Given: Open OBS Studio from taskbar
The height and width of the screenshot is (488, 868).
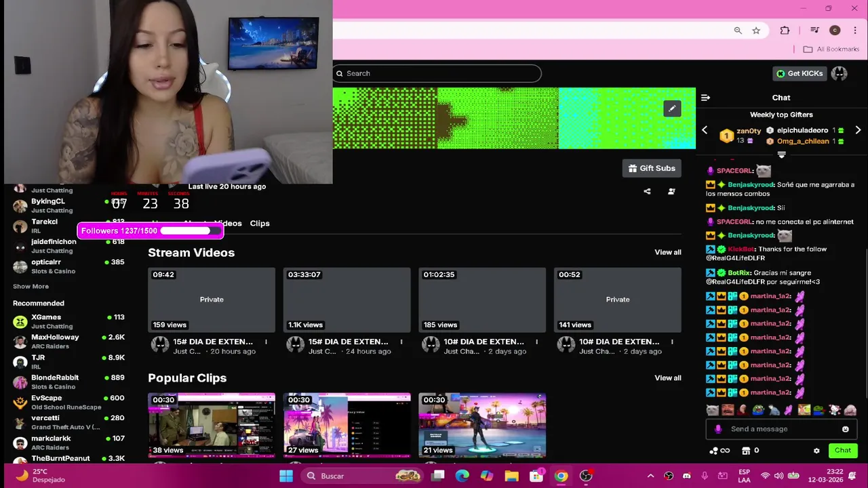Looking at the screenshot, I should coord(586,476).
